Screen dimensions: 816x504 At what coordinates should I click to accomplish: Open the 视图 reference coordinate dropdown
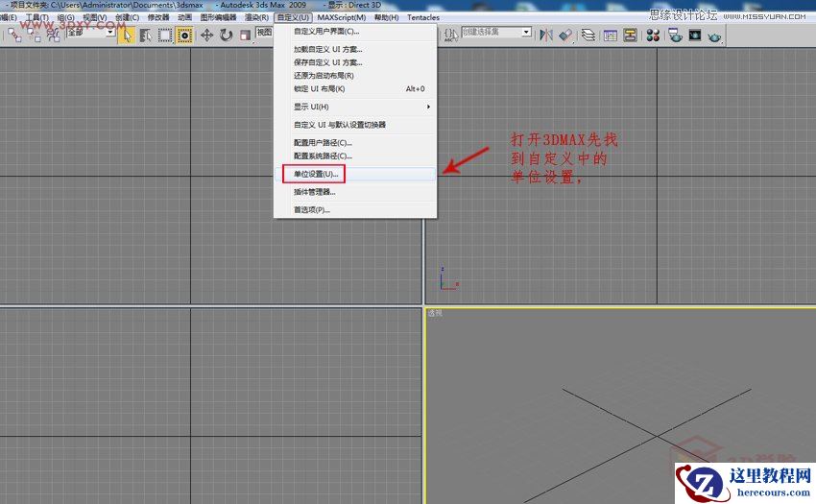click(x=265, y=33)
